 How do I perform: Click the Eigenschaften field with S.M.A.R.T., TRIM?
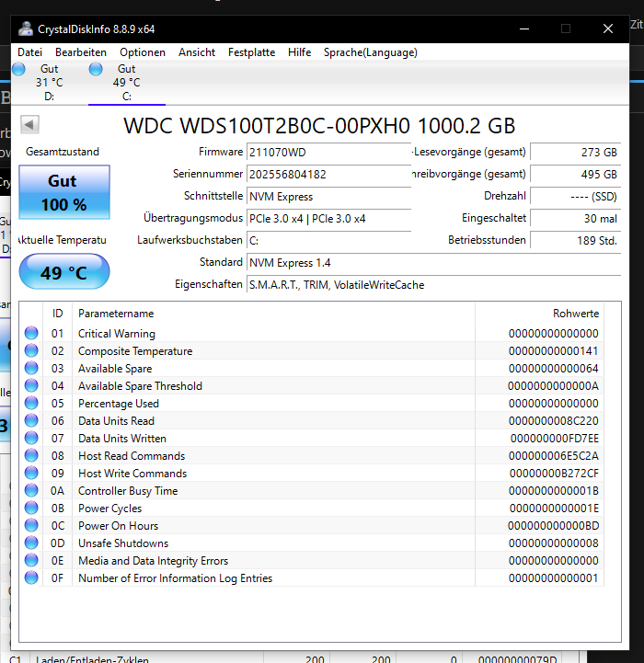[x=433, y=285]
